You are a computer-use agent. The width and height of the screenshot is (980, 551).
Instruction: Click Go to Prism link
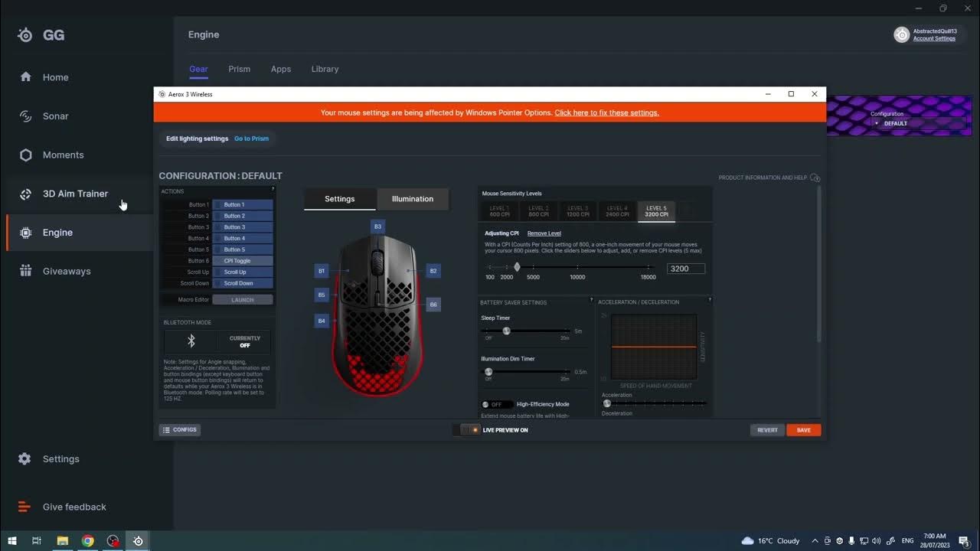[x=251, y=139]
